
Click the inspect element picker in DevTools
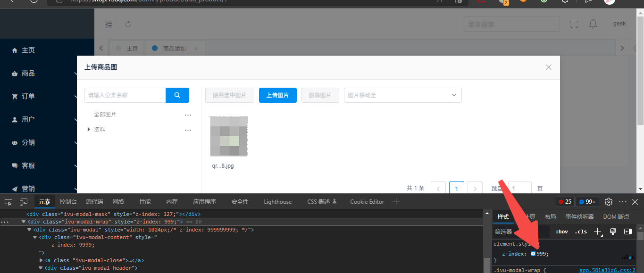pyautogui.click(x=8, y=202)
